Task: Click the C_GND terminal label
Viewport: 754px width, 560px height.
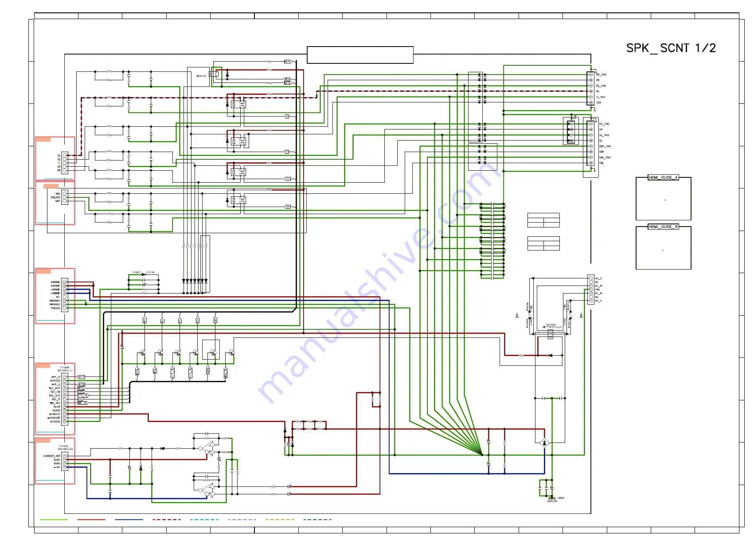Action: 601,97
